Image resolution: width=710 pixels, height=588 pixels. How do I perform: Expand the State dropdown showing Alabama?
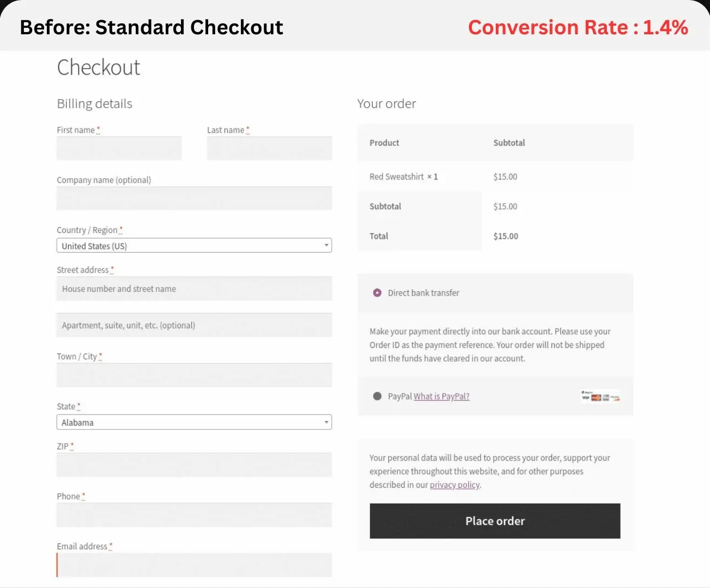coord(194,422)
